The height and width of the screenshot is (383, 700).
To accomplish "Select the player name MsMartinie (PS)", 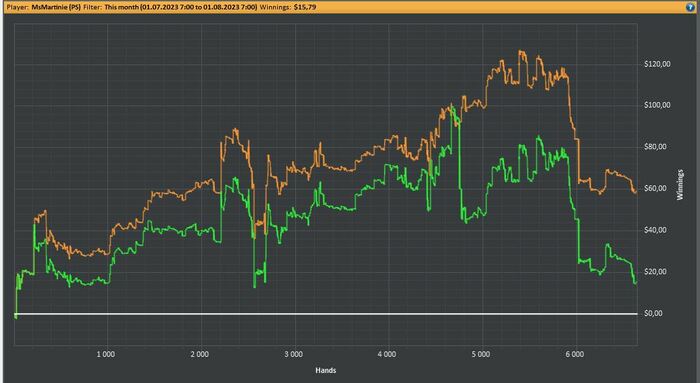I will [x=56, y=7].
